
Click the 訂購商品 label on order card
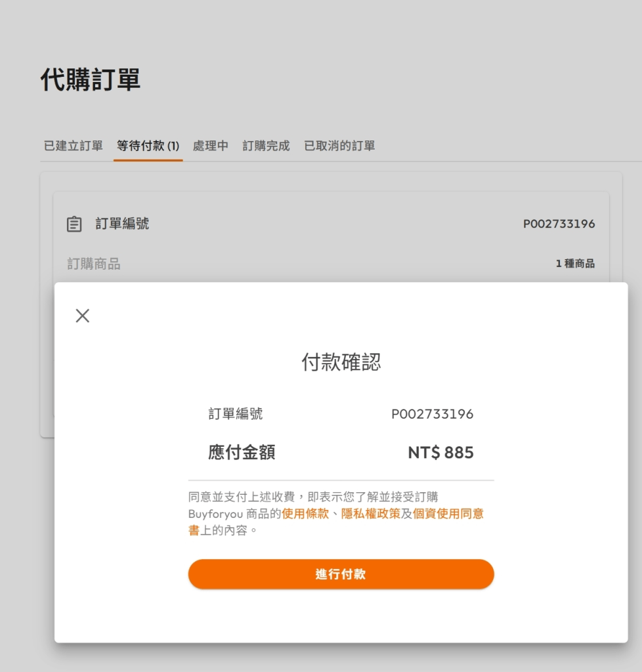pos(94,264)
